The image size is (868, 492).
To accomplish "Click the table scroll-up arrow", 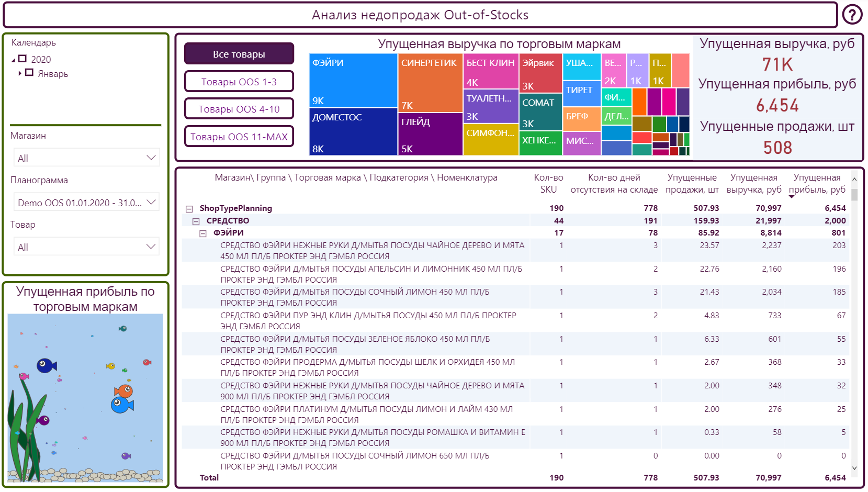I will [x=854, y=180].
